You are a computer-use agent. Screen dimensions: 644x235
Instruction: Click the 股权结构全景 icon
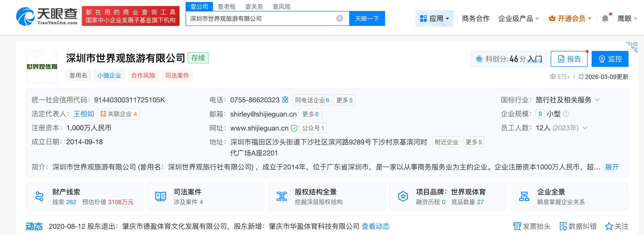[282, 197]
